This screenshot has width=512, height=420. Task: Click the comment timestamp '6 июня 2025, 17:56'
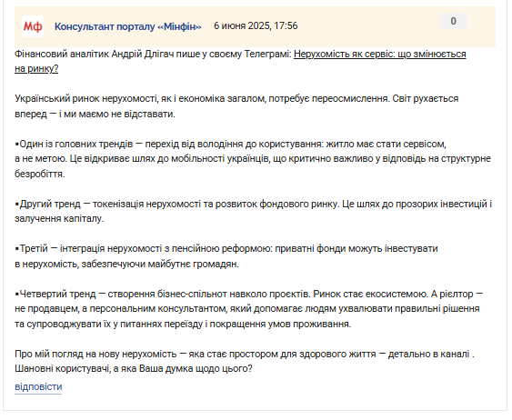click(256, 25)
